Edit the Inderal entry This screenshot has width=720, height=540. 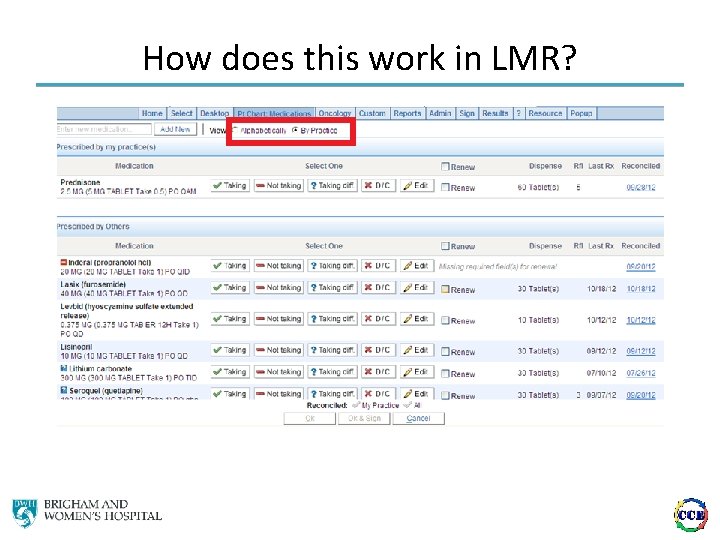pos(416,265)
